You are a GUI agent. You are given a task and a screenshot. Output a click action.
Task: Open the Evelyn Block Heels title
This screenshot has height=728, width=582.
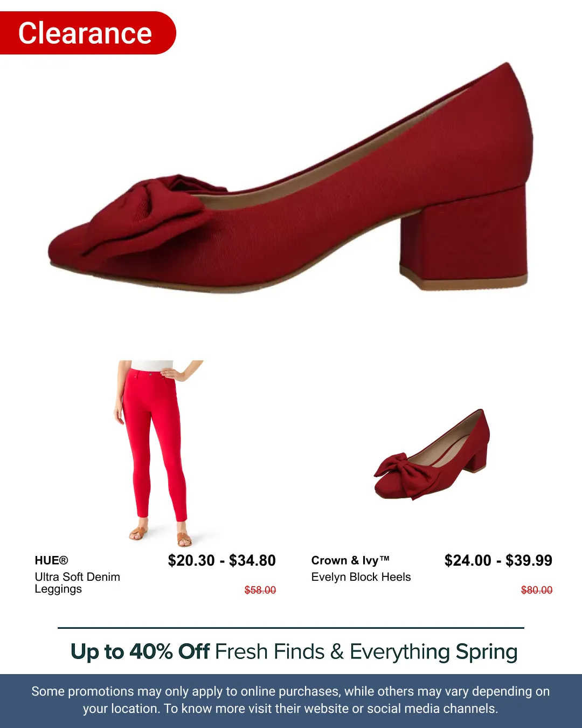(361, 577)
